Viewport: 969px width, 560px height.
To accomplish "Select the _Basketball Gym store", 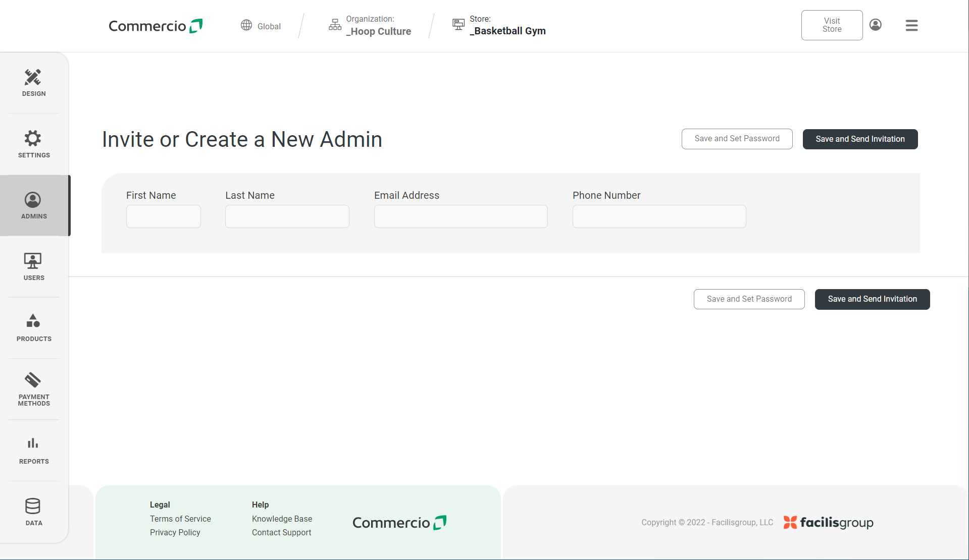I will [x=507, y=31].
